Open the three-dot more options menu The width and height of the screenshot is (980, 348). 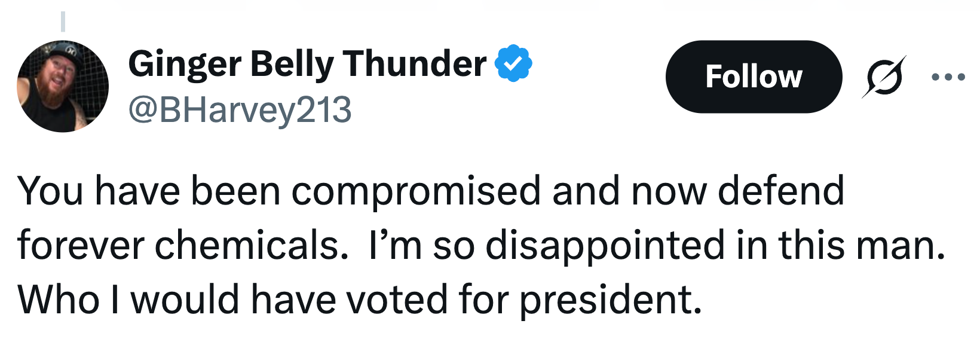(x=948, y=77)
